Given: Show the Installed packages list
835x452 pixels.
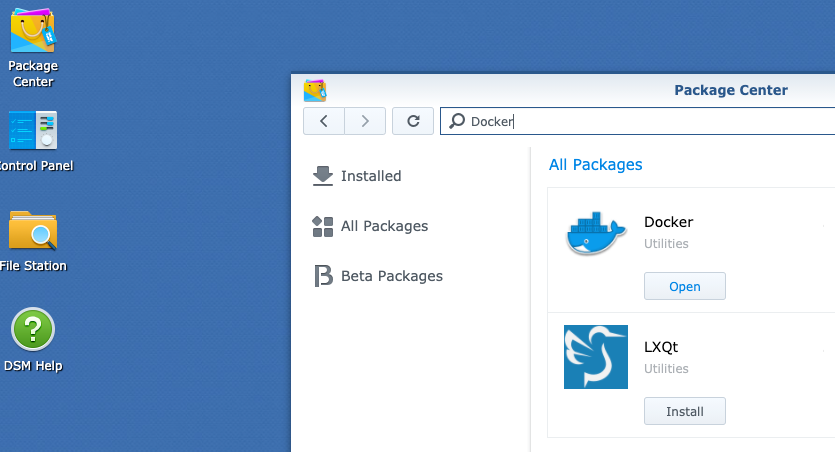Looking at the screenshot, I should (x=370, y=176).
